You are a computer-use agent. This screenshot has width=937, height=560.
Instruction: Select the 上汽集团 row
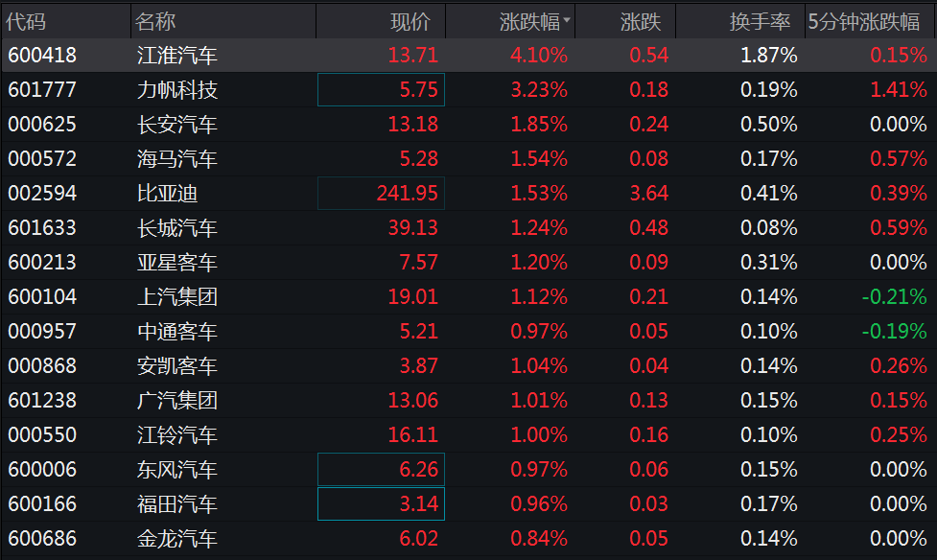(x=468, y=296)
